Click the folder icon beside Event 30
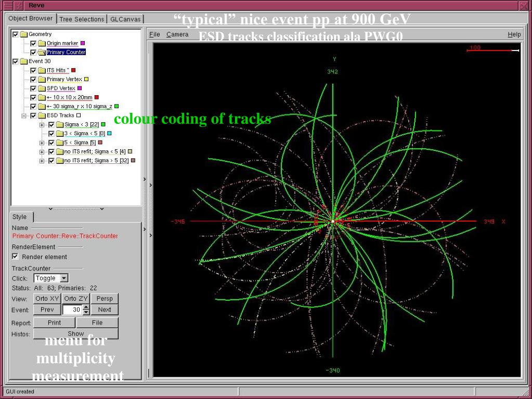Image resolution: width=532 pixels, height=399 pixels. pos(23,61)
